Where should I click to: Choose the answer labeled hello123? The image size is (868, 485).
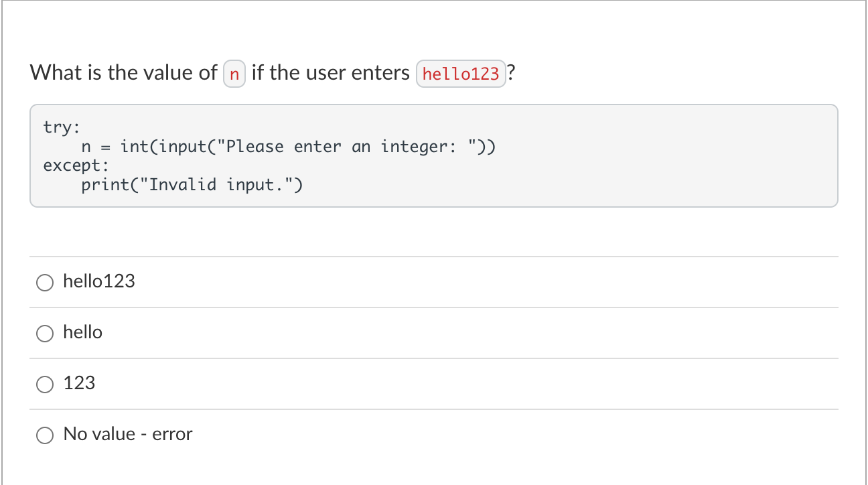point(98,281)
